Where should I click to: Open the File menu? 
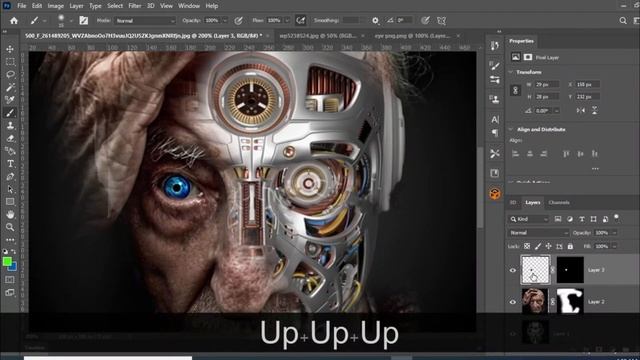pyautogui.click(x=22, y=6)
